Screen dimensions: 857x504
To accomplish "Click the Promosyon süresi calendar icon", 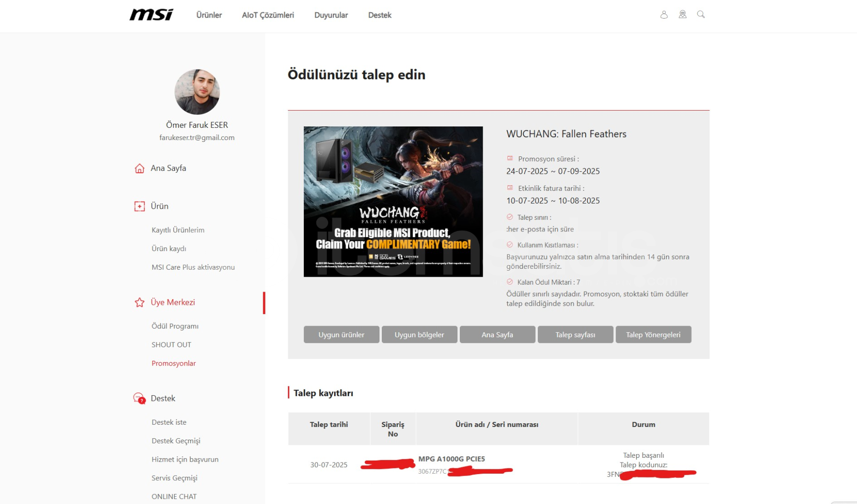I will [x=510, y=159].
